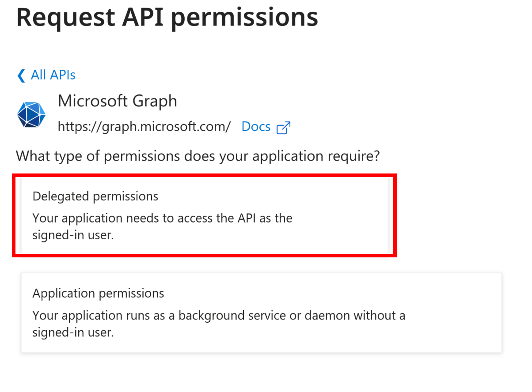Viewport: 532px width, 392px height.
Task: Click the Microsoft Graph polyhedron logo
Action: [x=31, y=115]
